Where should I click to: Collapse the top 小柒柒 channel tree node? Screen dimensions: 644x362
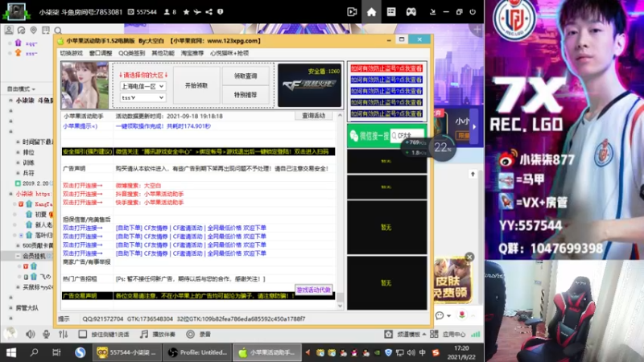[10, 100]
